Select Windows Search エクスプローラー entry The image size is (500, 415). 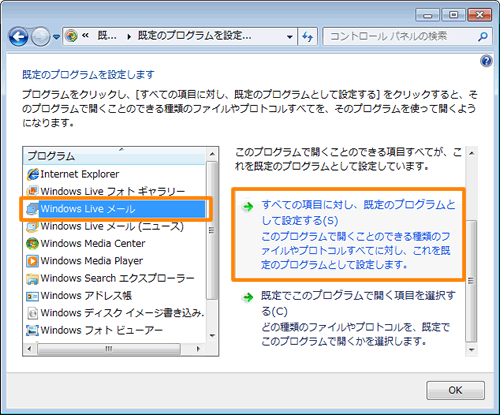pos(117,278)
